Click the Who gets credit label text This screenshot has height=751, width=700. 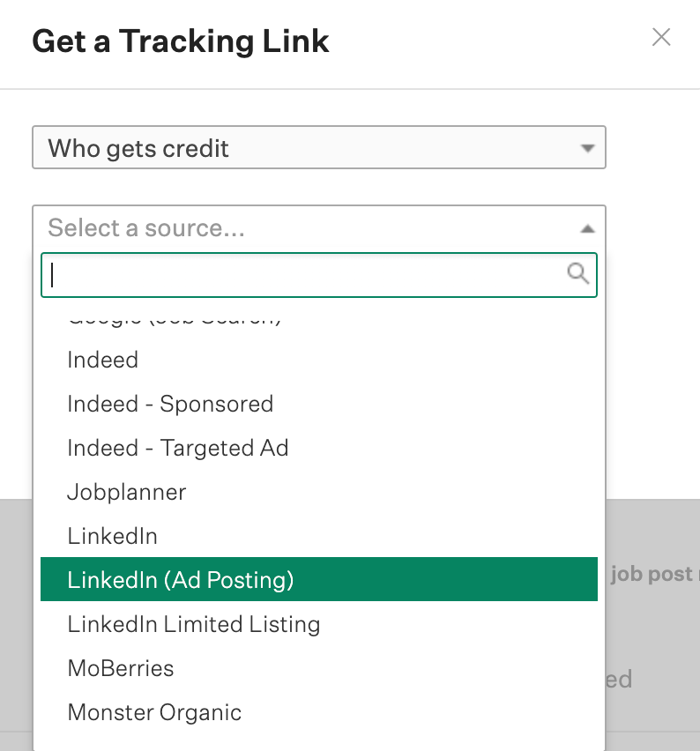[138, 148]
